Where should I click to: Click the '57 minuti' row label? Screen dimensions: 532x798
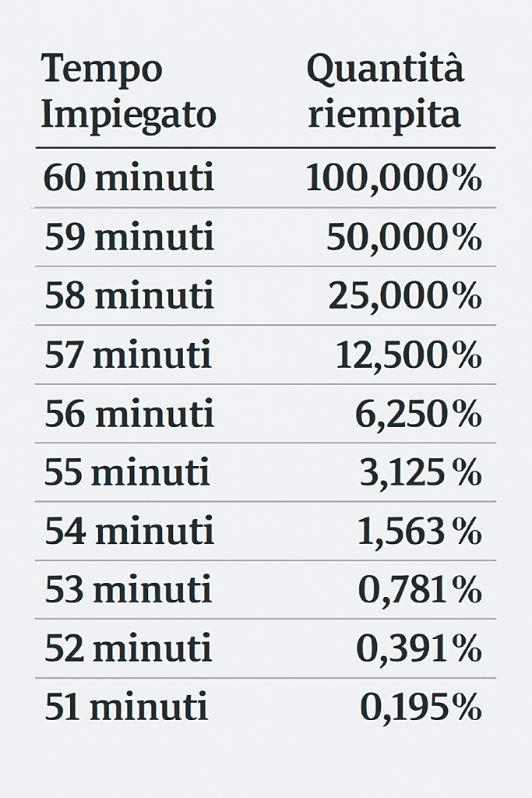click(128, 355)
